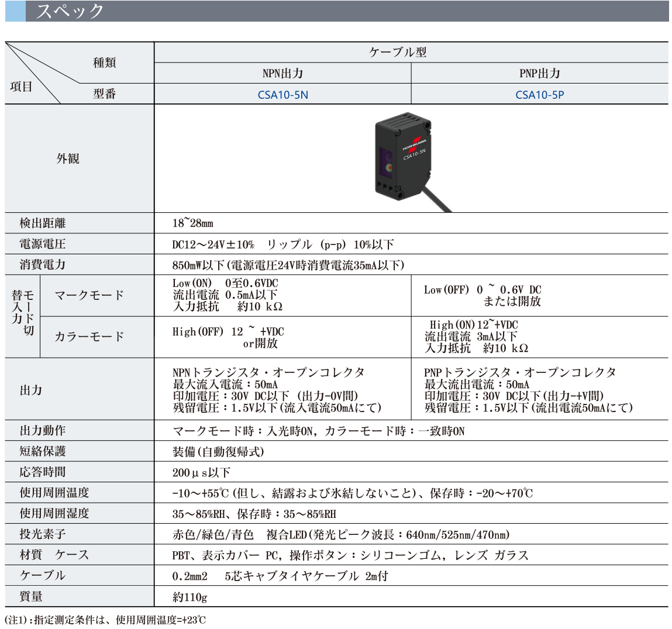Open the CSA10-5P model link
The height and width of the screenshot is (629, 672).
click(539, 95)
